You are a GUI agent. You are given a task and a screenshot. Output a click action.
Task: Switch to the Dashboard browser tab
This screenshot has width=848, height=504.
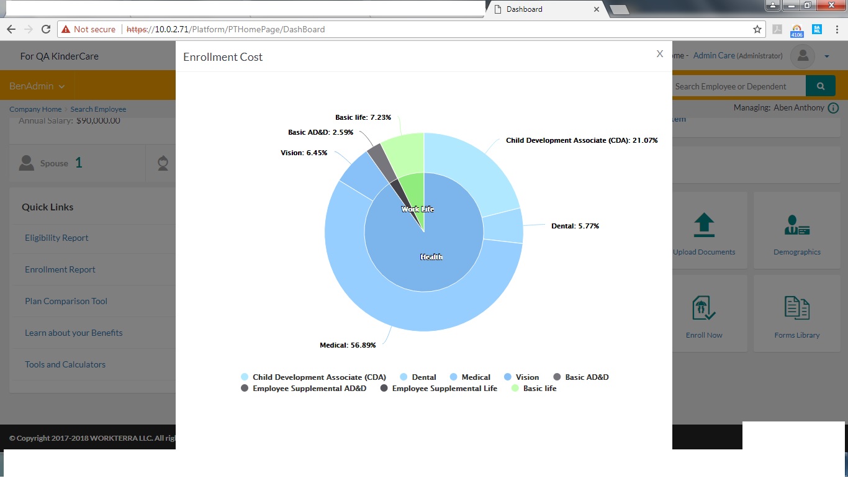[x=540, y=9]
